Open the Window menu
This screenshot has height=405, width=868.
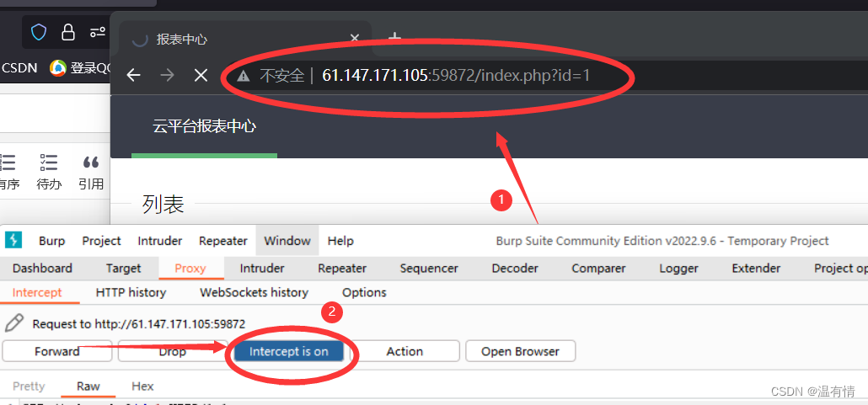click(287, 241)
